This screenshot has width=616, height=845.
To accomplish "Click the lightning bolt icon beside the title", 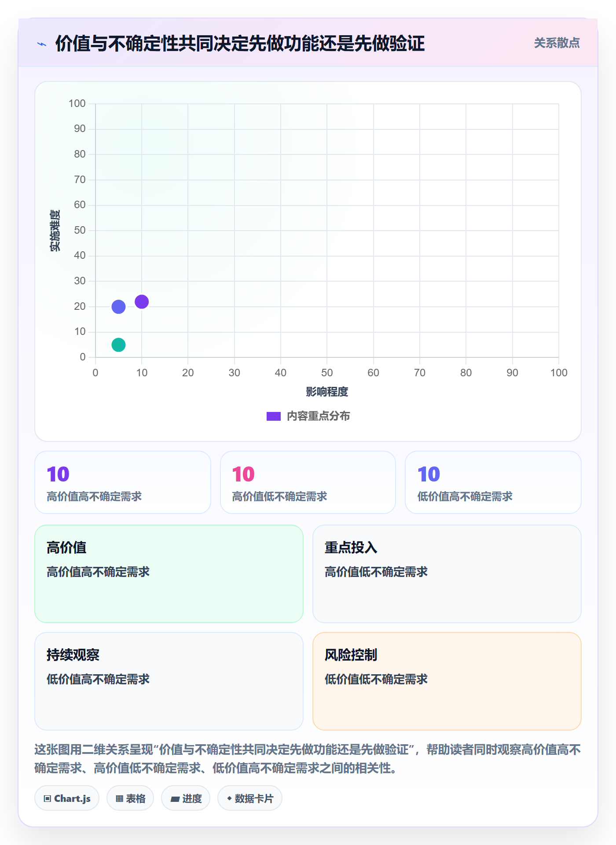I will tap(42, 44).
